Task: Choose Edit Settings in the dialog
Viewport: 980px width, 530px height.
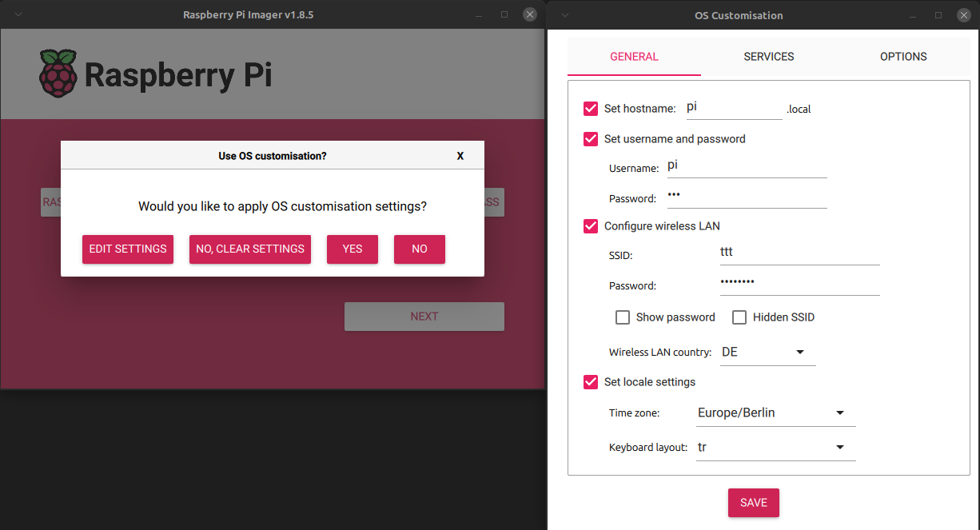Action: click(x=128, y=249)
